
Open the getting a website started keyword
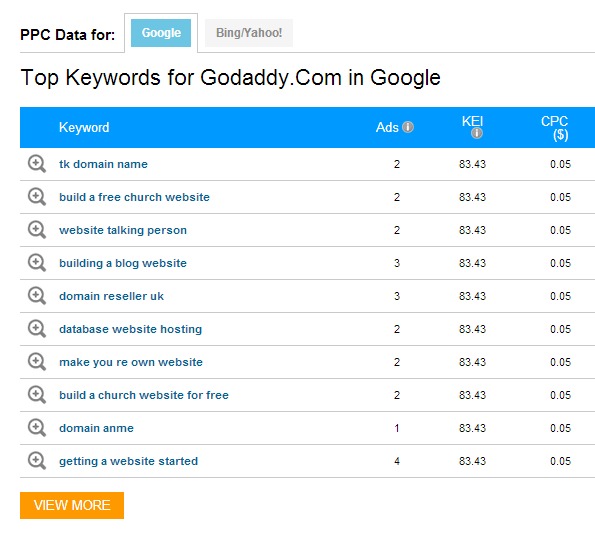point(129,461)
